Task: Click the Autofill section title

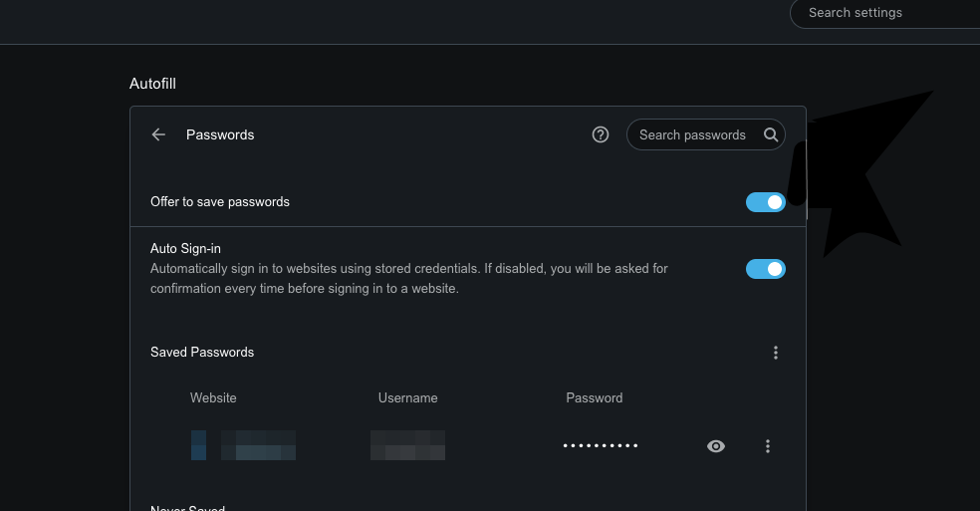Action: point(152,84)
